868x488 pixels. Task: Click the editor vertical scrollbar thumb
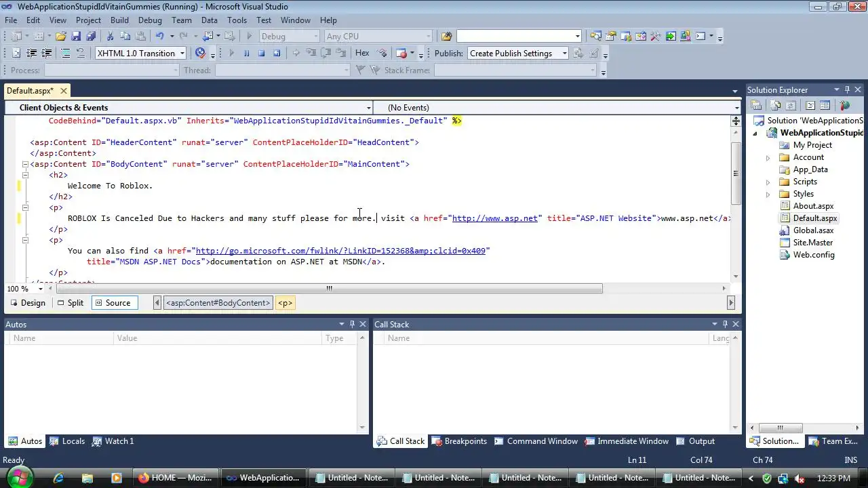[735, 173]
